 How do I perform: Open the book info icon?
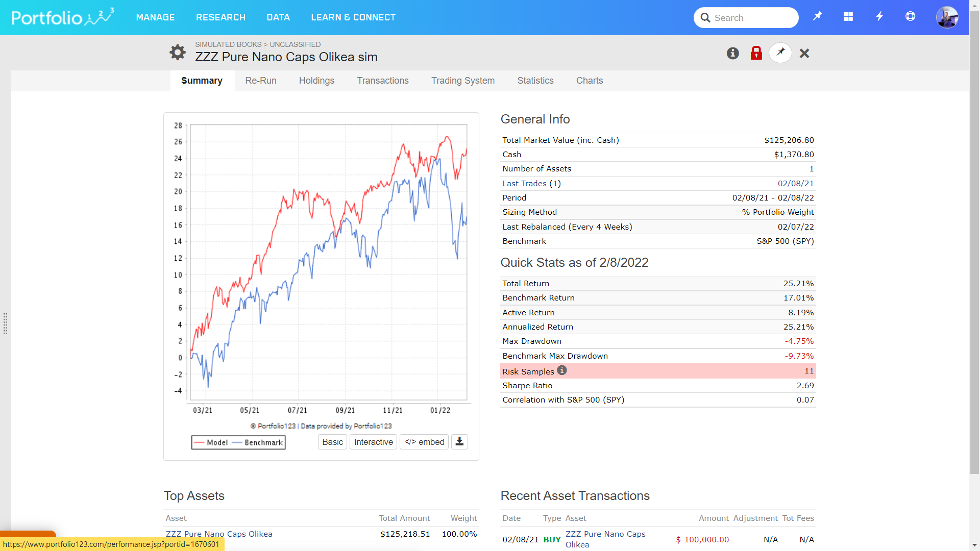pos(732,53)
